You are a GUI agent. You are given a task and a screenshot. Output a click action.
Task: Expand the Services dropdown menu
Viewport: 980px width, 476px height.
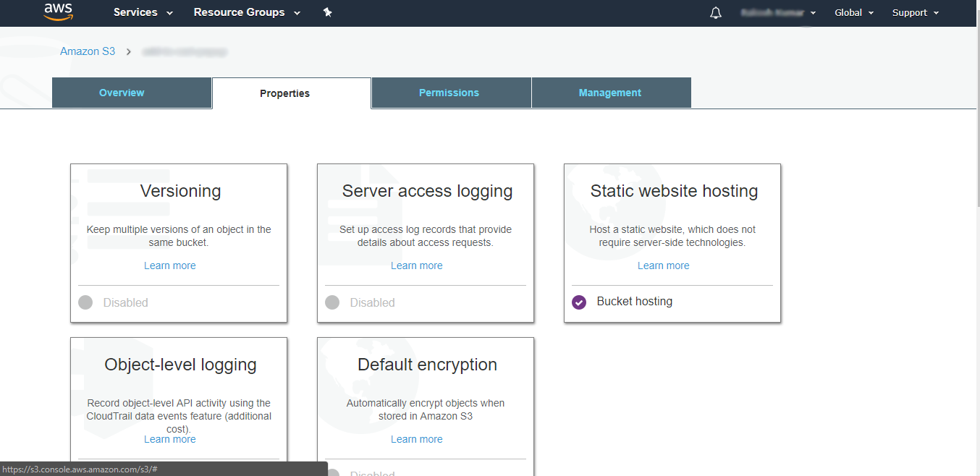[143, 12]
